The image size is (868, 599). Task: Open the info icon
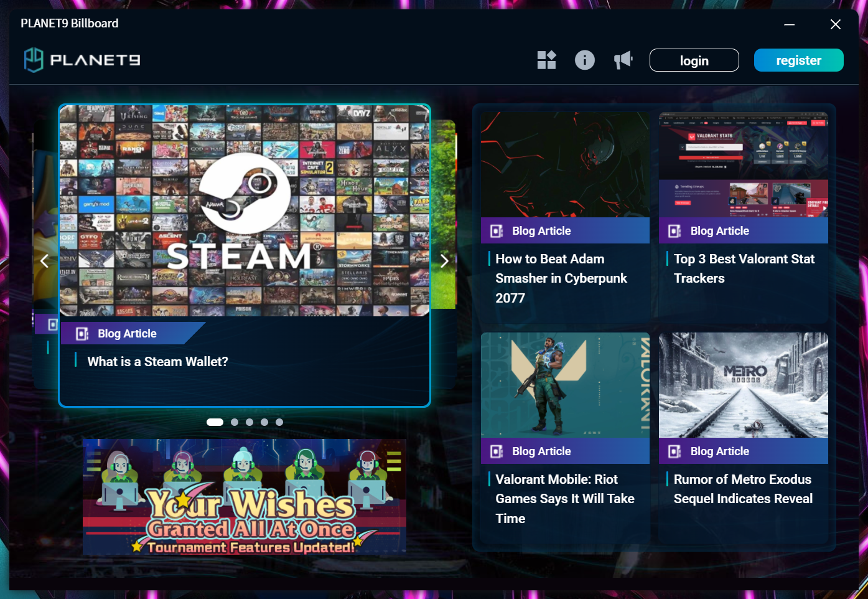pyautogui.click(x=585, y=60)
